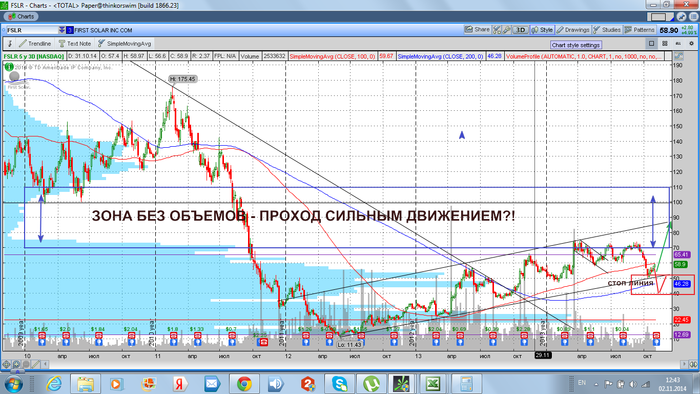Viewport: 700px width, 394px height.
Task: Select the pointer/cursor drawing tool
Action: 10,43
